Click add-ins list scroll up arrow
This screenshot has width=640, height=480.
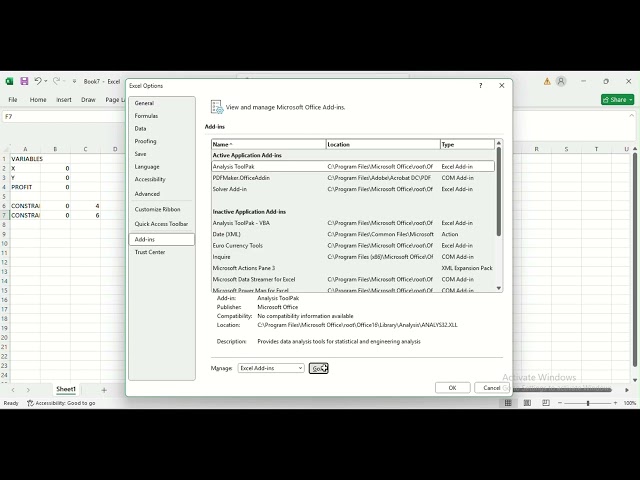(x=498, y=143)
